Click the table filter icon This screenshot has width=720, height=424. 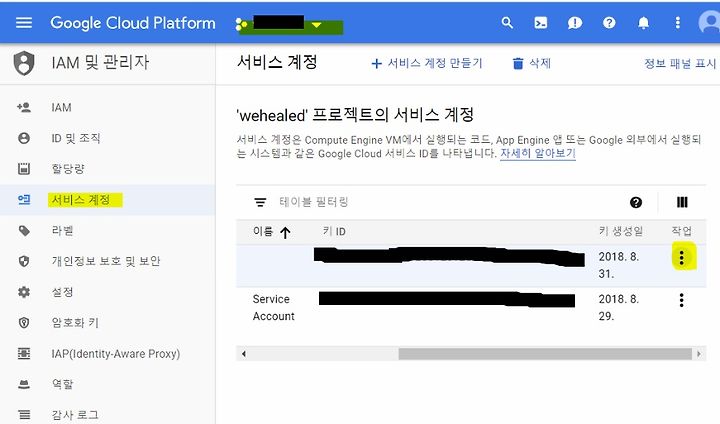260,202
